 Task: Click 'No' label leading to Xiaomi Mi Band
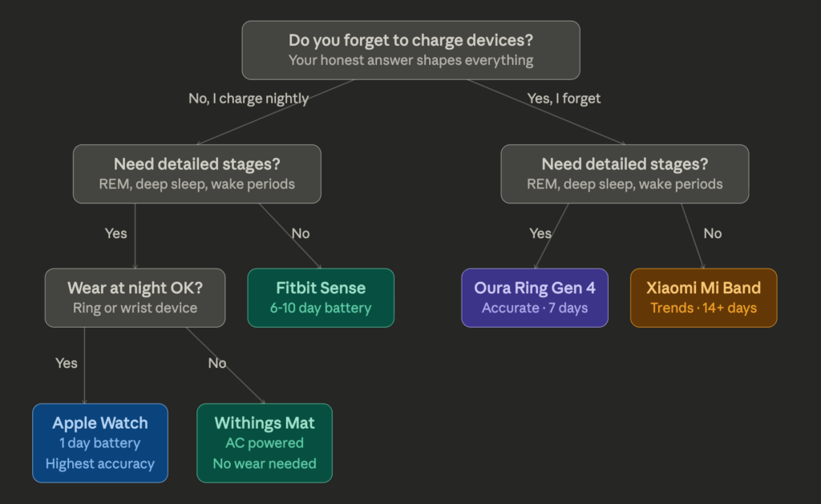(x=713, y=233)
